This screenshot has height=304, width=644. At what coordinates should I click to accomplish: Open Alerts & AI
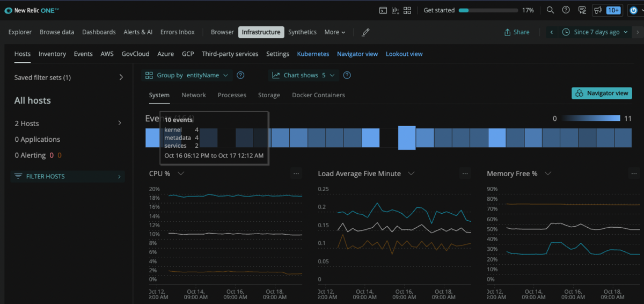[x=138, y=32]
